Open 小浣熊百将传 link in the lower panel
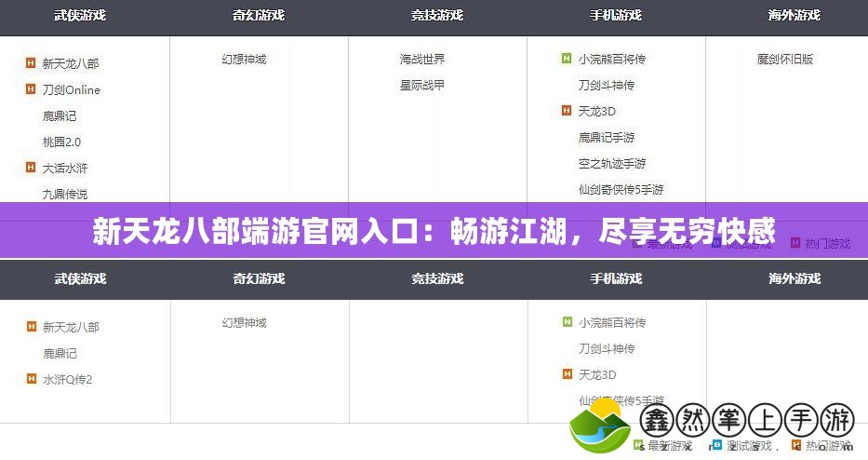The image size is (868, 460). coord(612,322)
